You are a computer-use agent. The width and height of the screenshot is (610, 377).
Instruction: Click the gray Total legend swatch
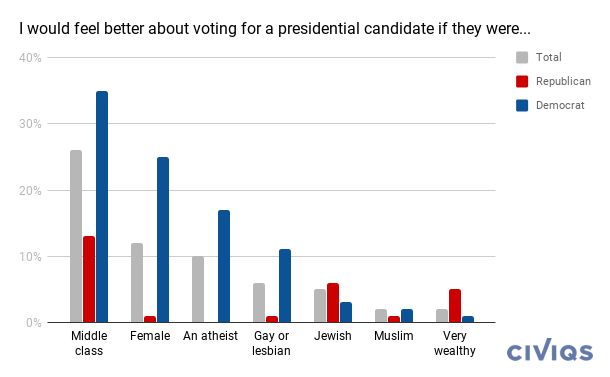pyautogui.click(x=522, y=57)
